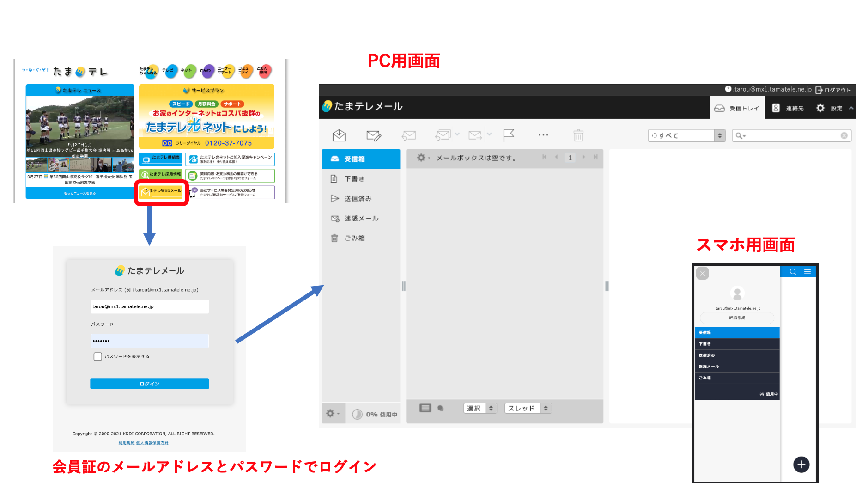Click the たまテレ採用情報 button
868x489 pixels.
coord(161,175)
